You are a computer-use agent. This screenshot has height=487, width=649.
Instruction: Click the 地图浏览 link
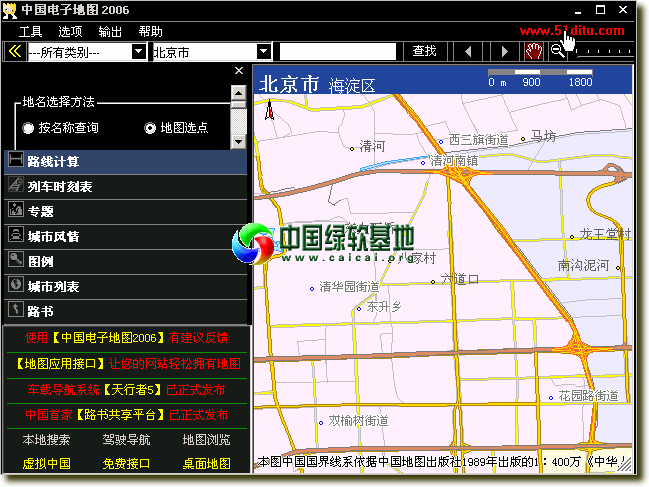coord(206,440)
